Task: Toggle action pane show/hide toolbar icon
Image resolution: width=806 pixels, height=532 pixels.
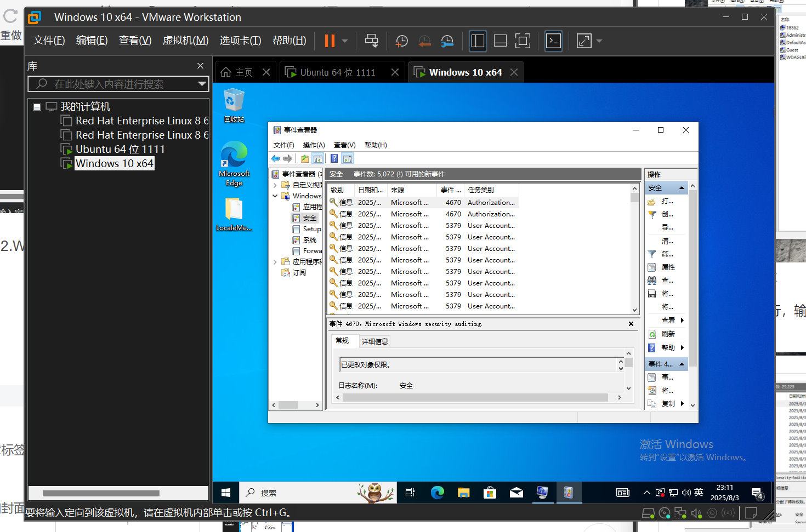Action: point(347,159)
